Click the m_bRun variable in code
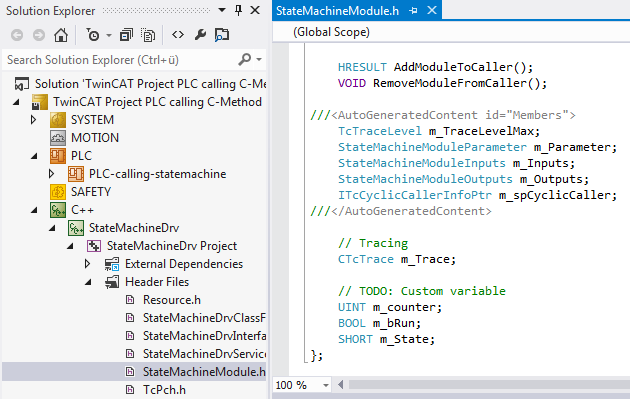This screenshot has height=399, width=630. tap(393, 324)
